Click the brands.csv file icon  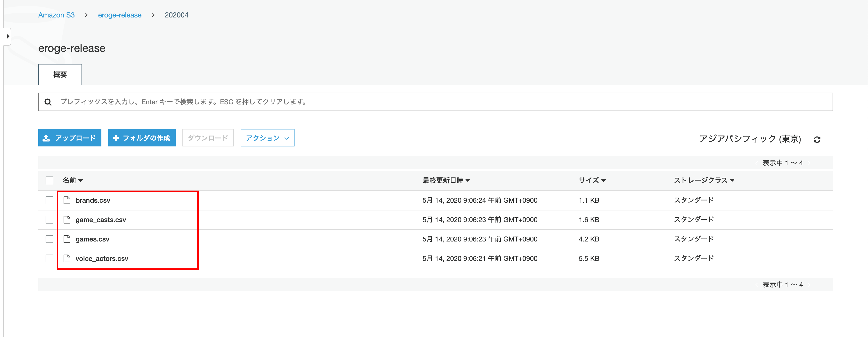coord(67,200)
